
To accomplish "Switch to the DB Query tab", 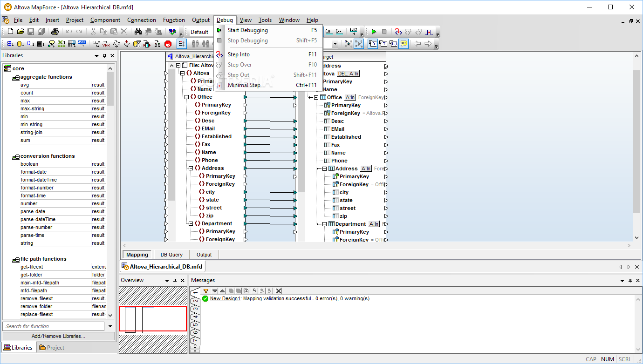I will pyautogui.click(x=171, y=255).
